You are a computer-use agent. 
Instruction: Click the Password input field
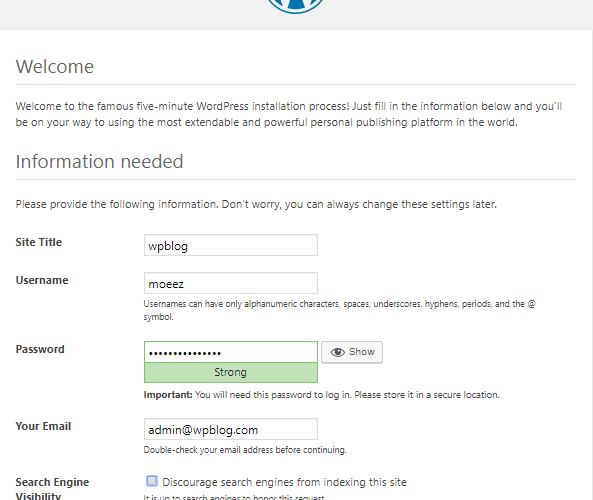[231, 352]
